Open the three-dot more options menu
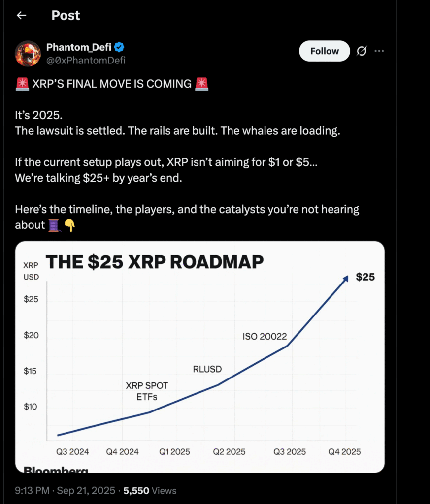This screenshot has height=504, width=430. point(379,51)
